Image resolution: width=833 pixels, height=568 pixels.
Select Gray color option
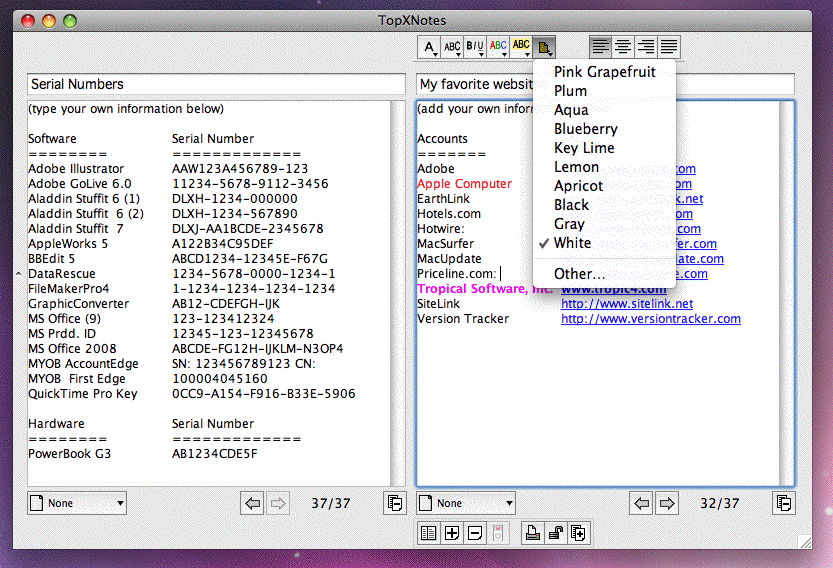point(604,224)
